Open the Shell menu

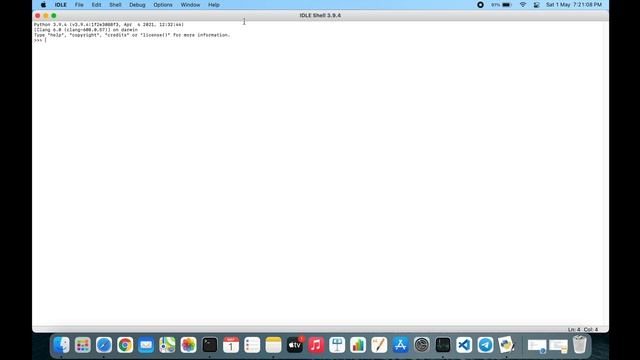point(115,5)
